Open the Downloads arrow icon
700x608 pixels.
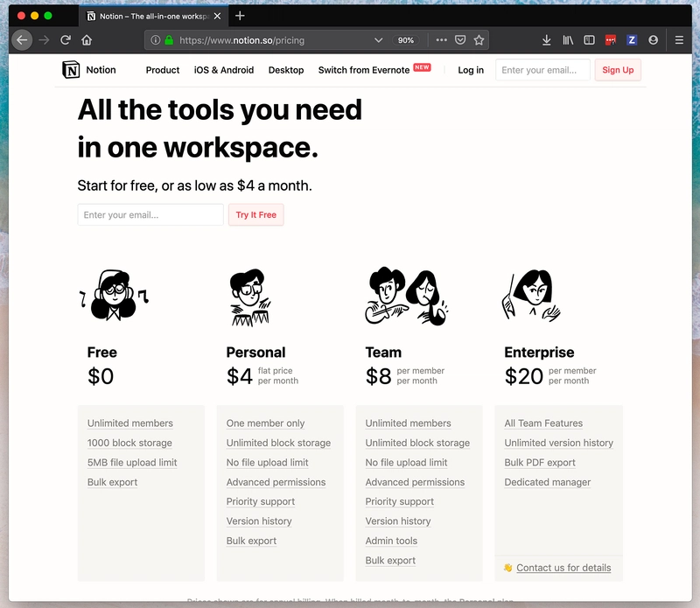pos(546,40)
